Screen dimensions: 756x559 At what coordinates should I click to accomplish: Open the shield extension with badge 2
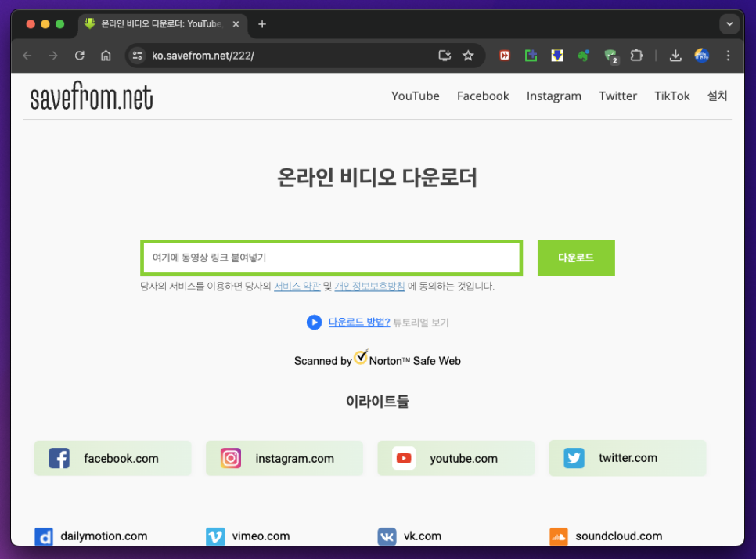[x=611, y=56]
